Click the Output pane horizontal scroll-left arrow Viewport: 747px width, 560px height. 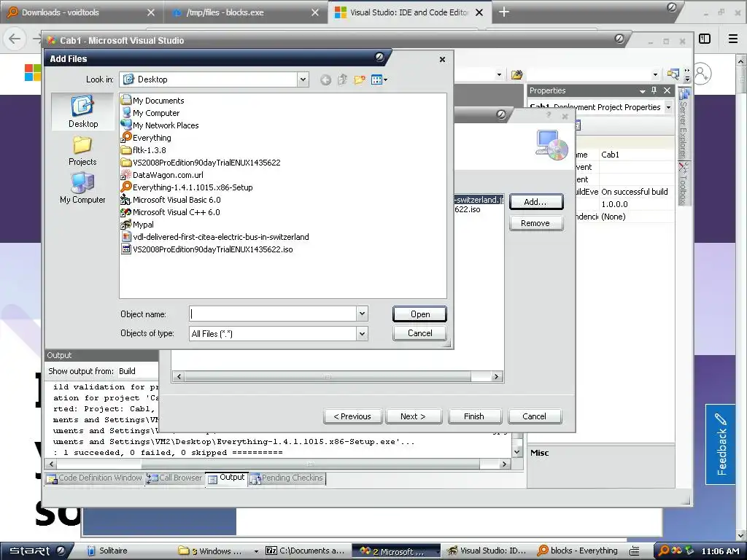pyautogui.click(x=51, y=464)
